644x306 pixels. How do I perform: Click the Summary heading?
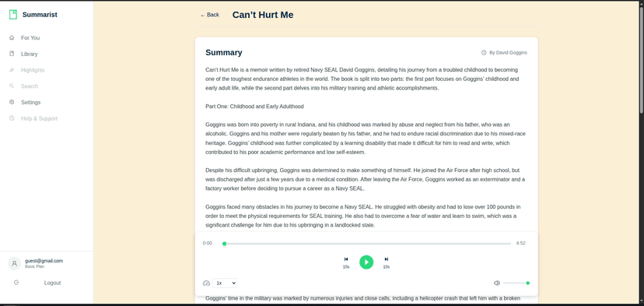point(224,52)
